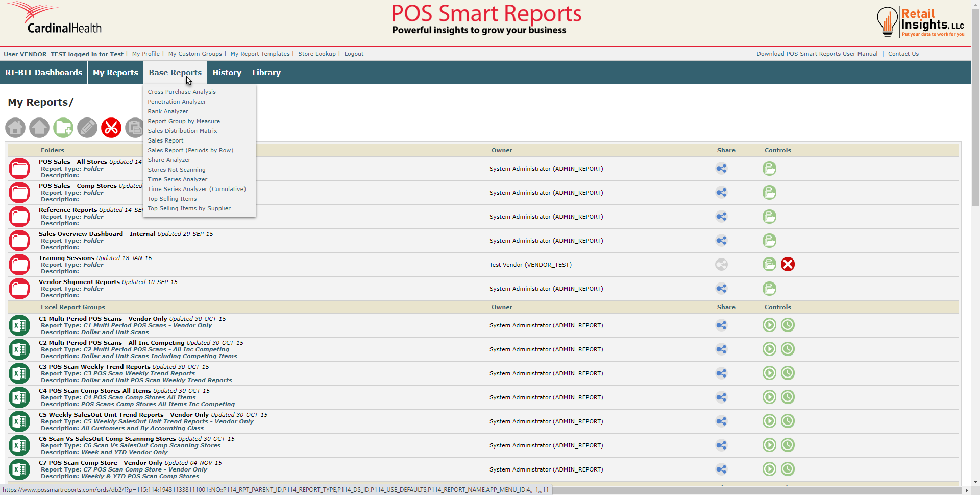Open the red Vendor Shipment Reports folder icon

point(19,289)
